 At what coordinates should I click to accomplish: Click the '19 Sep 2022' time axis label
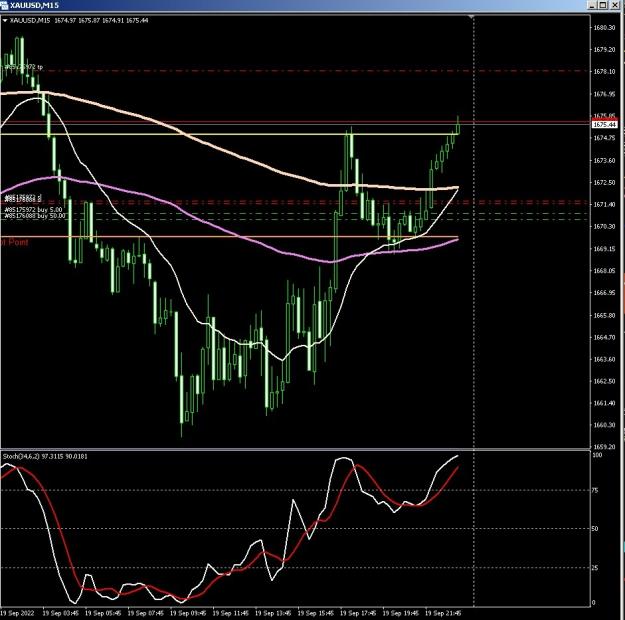coord(17,613)
